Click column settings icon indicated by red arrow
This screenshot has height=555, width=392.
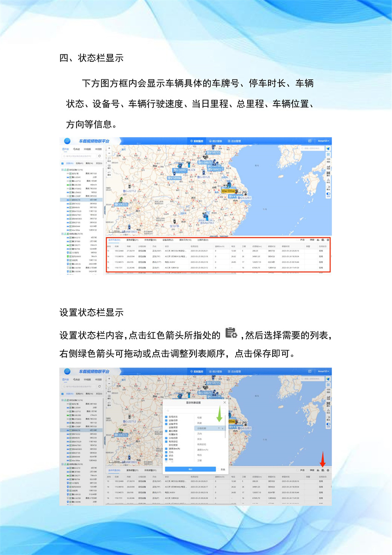coord(323,470)
